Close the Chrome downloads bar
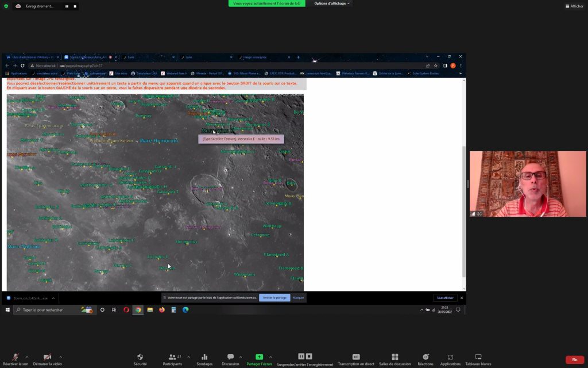The image size is (588, 368). [462, 298]
